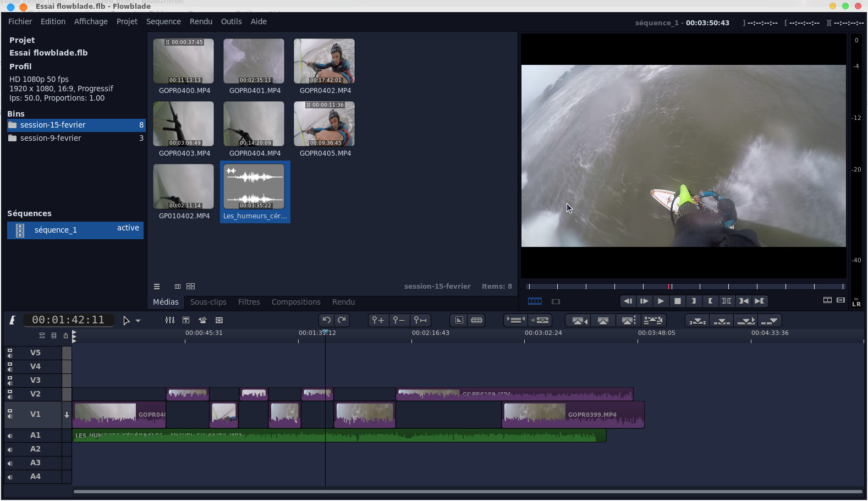Click the ripple delete button
Viewport: 868px width, 501px height.
coord(628,320)
